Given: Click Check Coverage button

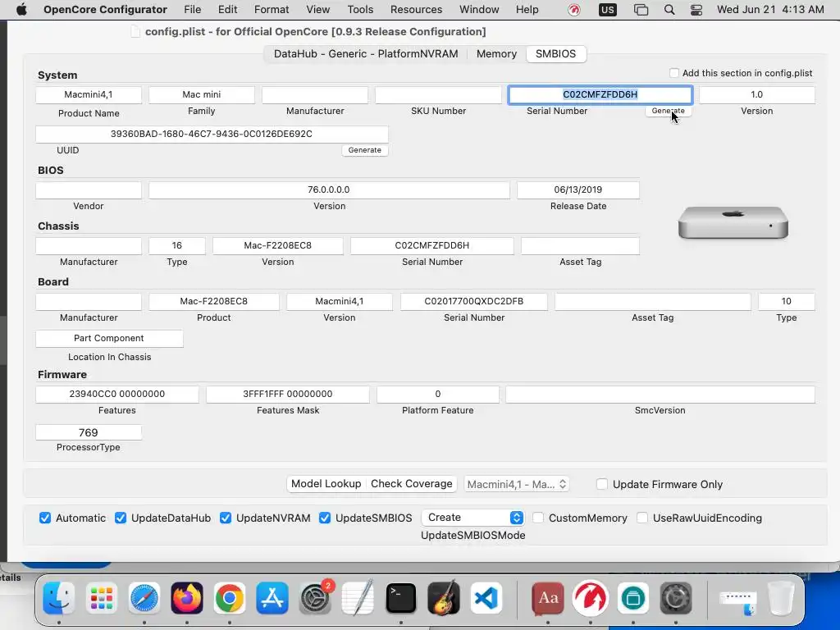Looking at the screenshot, I should click(412, 484).
